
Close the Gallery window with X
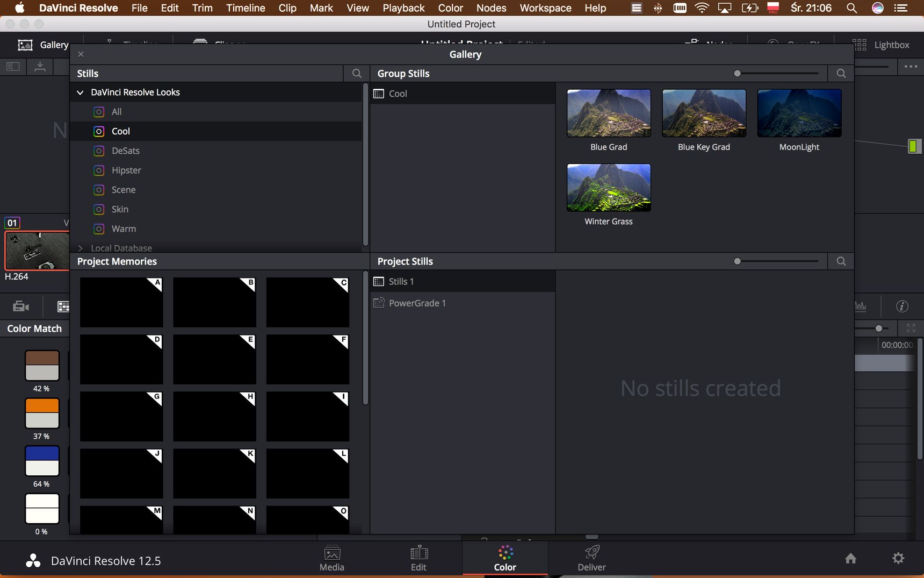81,54
